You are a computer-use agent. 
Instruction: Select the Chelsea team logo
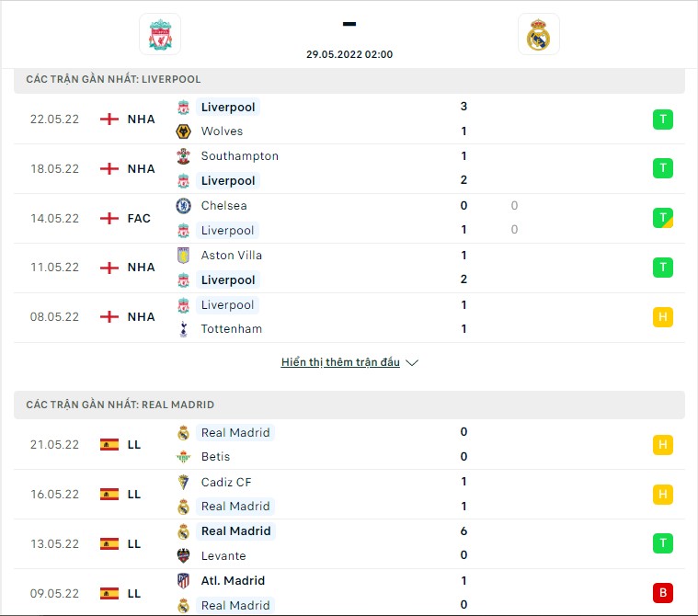183,206
